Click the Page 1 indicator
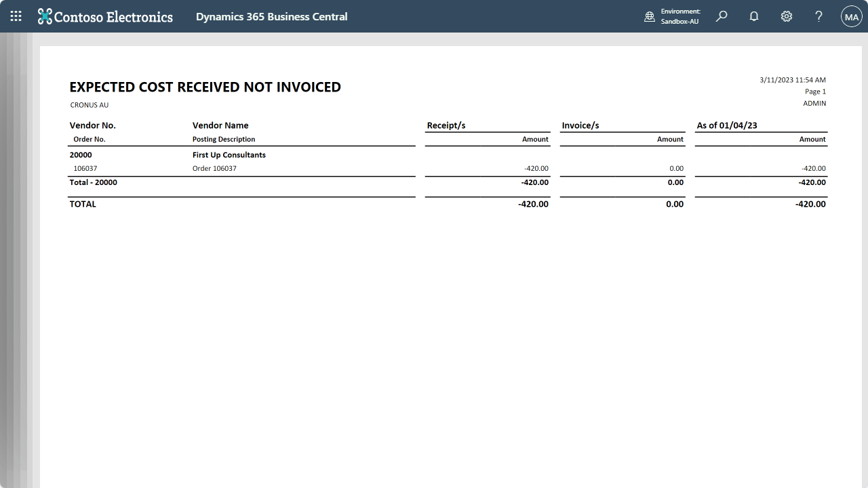 coord(815,91)
